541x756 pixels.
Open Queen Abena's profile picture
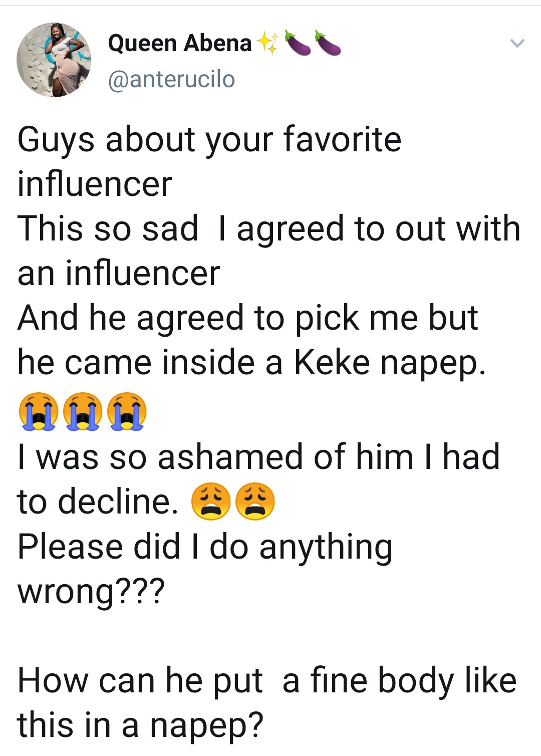click(x=54, y=60)
